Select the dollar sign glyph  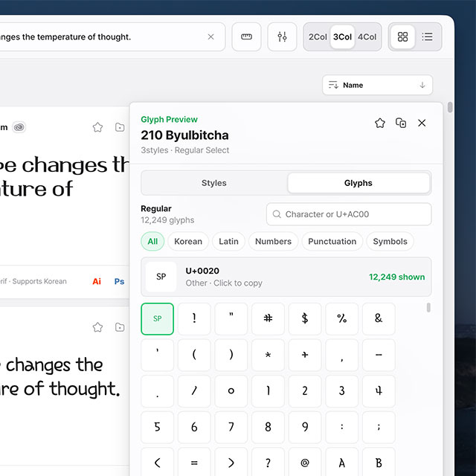[x=305, y=319]
